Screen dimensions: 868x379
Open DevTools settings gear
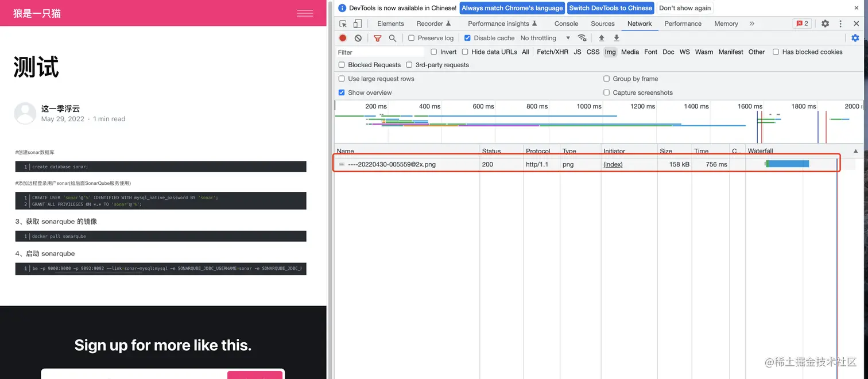pyautogui.click(x=825, y=24)
